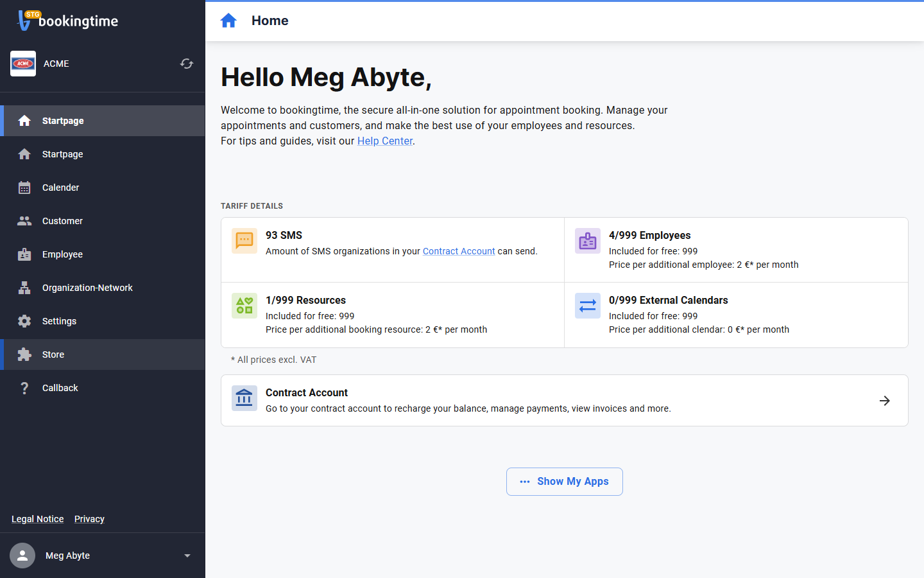
Task: Click the "TARIFF DETAILS" label
Action: 252,206
